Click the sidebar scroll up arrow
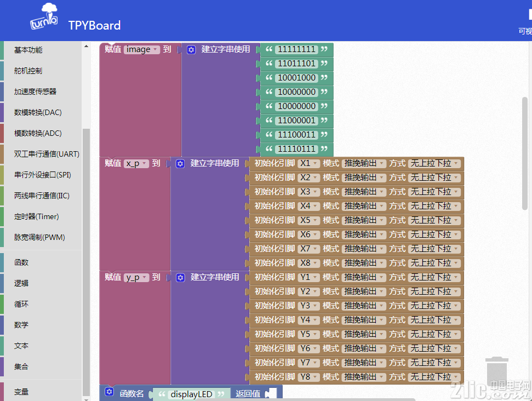The height and width of the screenshot is (401, 532). tap(86, 46)
